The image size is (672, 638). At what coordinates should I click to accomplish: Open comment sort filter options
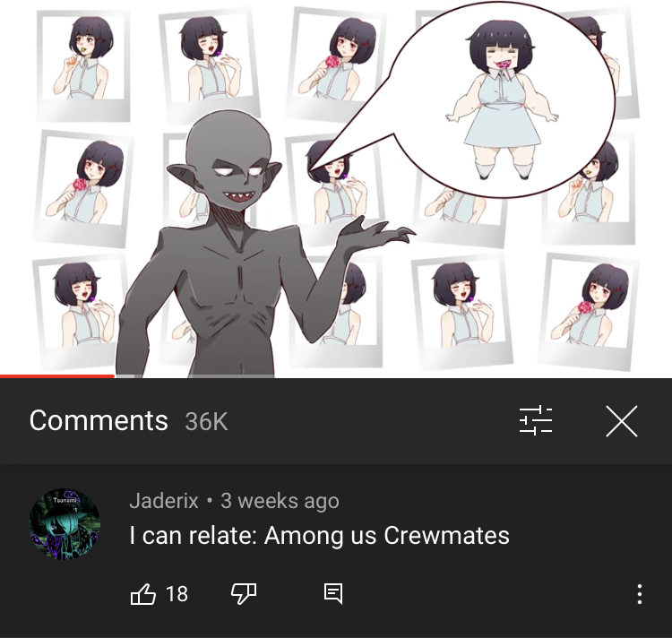(x=536, y=420)
